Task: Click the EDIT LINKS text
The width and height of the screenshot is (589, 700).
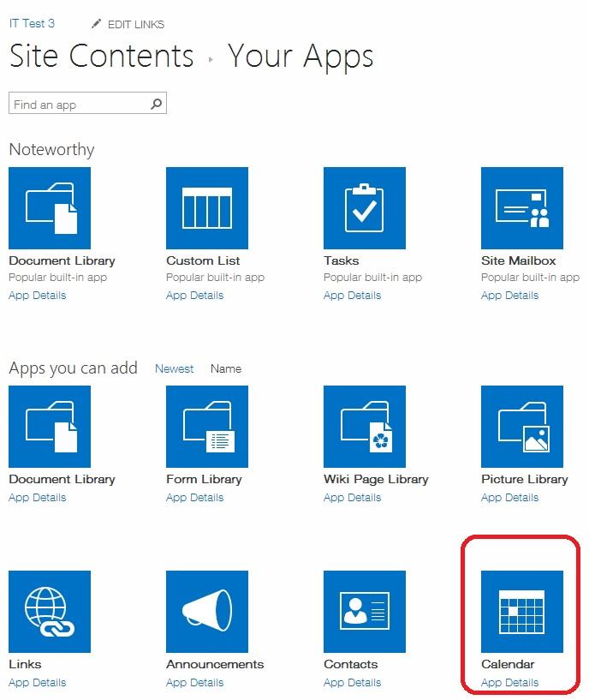Action: click(x=136, y=25)
